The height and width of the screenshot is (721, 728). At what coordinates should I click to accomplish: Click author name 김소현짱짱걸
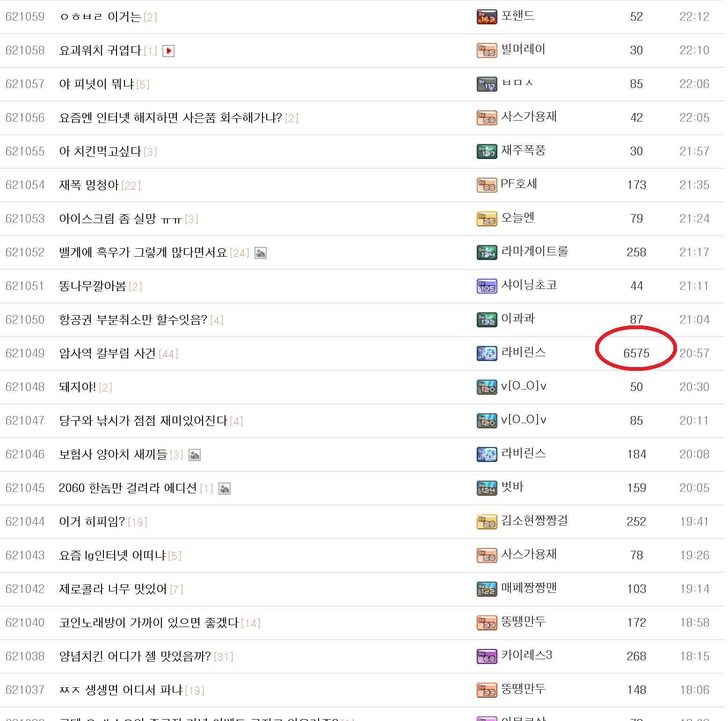[534, 520]
